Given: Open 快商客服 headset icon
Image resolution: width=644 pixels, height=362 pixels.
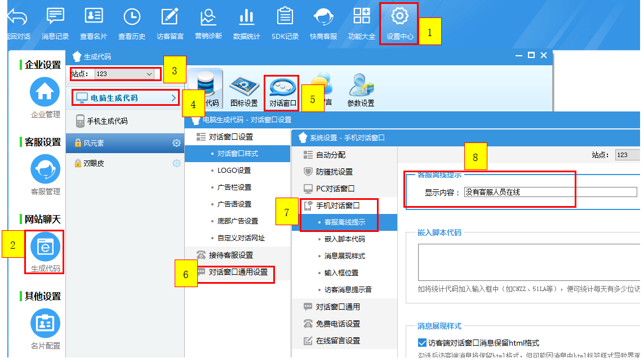Looking at the screenshot, I should [x=323, y=17].
